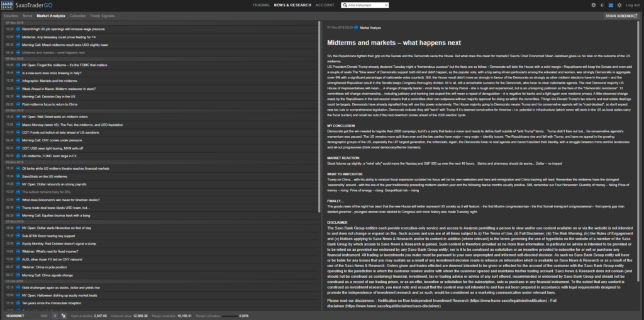Click the source icon beside Record-high US job openings
The height and width of the screenshot is (320, 644).
tap(18, 29)
